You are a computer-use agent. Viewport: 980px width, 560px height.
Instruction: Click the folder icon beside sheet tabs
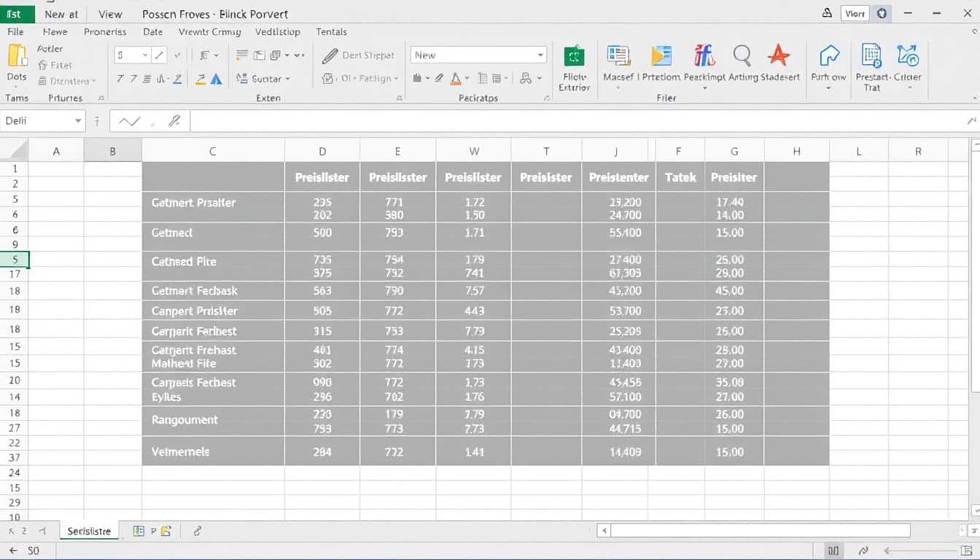166,532
